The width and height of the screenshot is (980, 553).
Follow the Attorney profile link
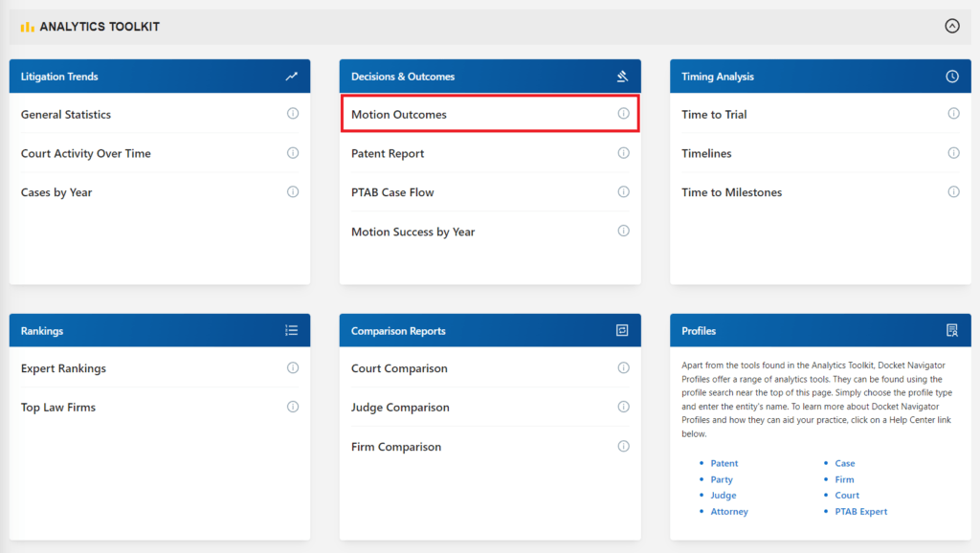pos(729,511)
